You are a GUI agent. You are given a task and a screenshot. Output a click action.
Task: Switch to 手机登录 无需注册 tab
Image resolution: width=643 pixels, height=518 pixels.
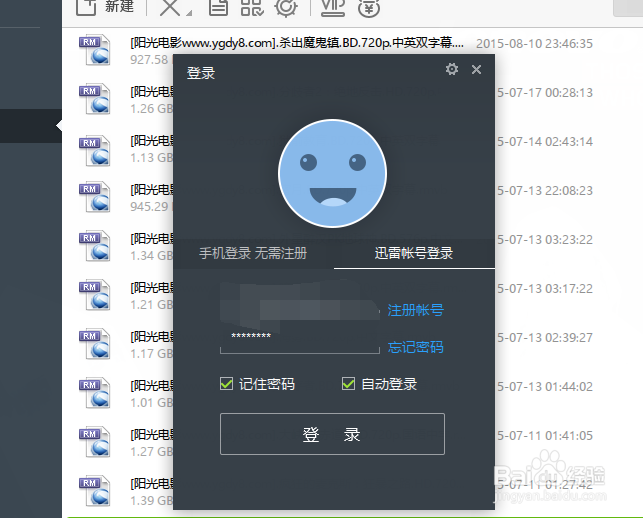(x=253, y=253)
